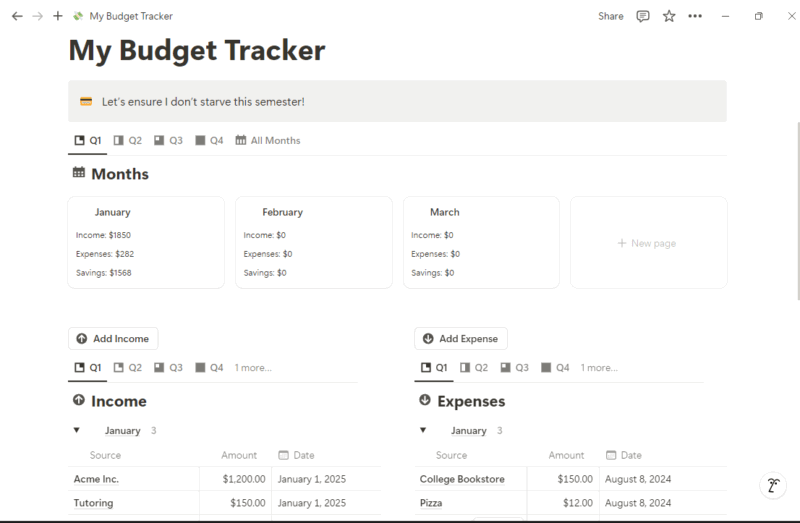Open the Pizza expense entry
The image size is (800, 523).
[431, 503]
